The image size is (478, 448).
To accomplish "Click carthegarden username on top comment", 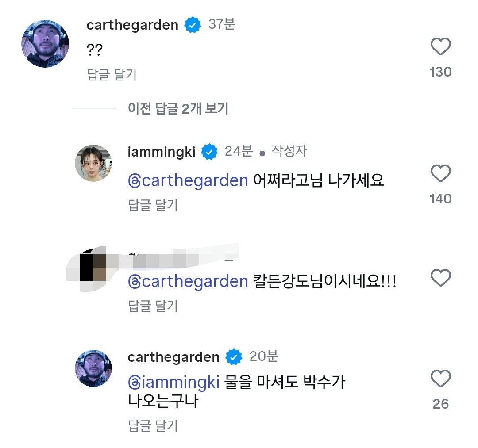I will coord(132,25).
